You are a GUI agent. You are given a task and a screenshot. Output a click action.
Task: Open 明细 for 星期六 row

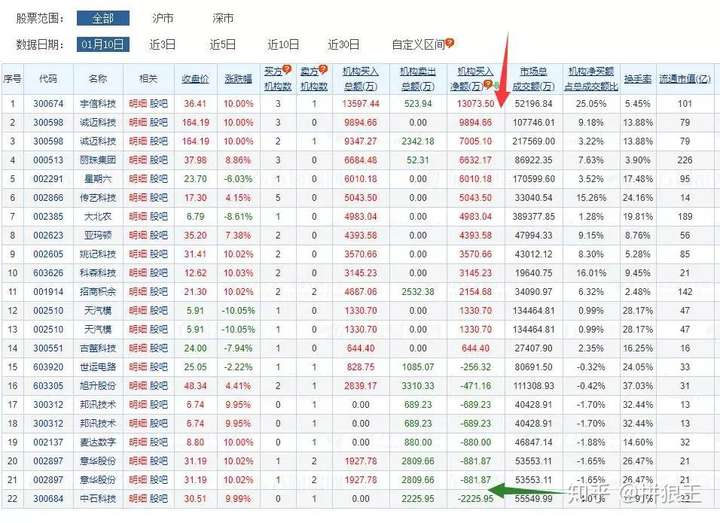click(138, 179)
